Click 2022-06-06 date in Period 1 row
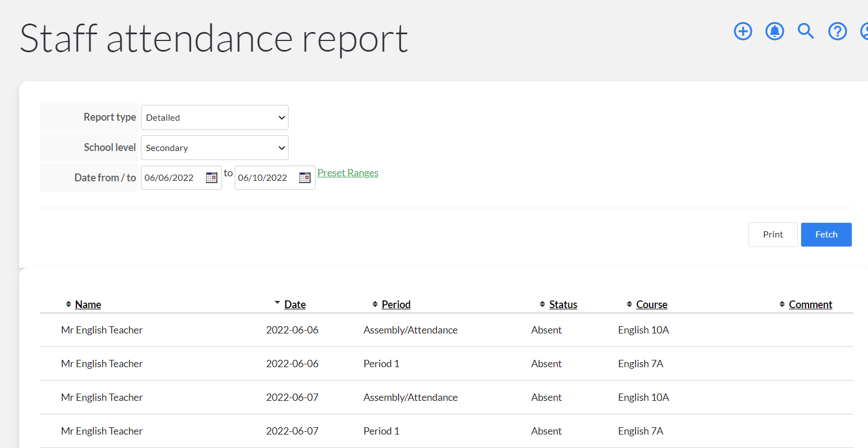The width and height of the screenshot is (868, 448). click(x=293, y=364)
